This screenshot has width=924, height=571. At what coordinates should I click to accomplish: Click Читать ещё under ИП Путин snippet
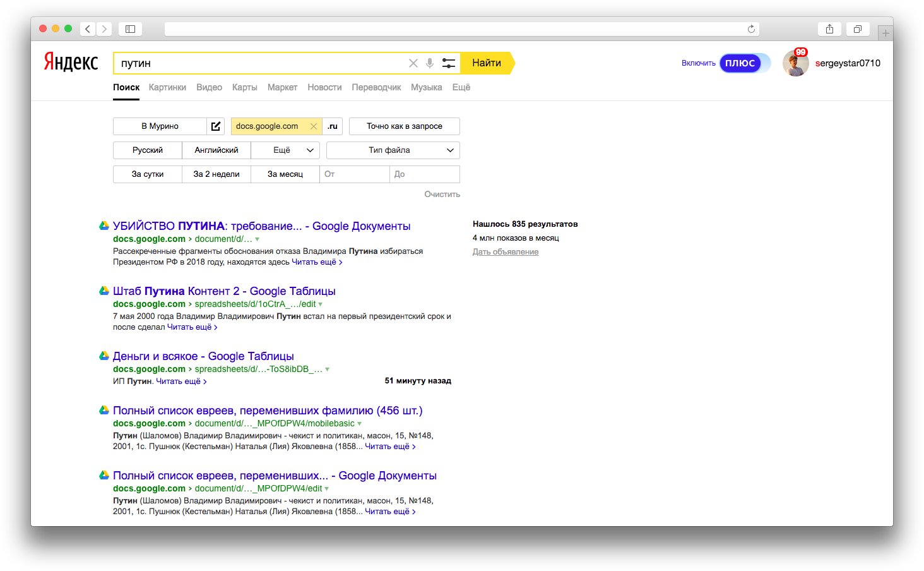[x=181, y=382]
